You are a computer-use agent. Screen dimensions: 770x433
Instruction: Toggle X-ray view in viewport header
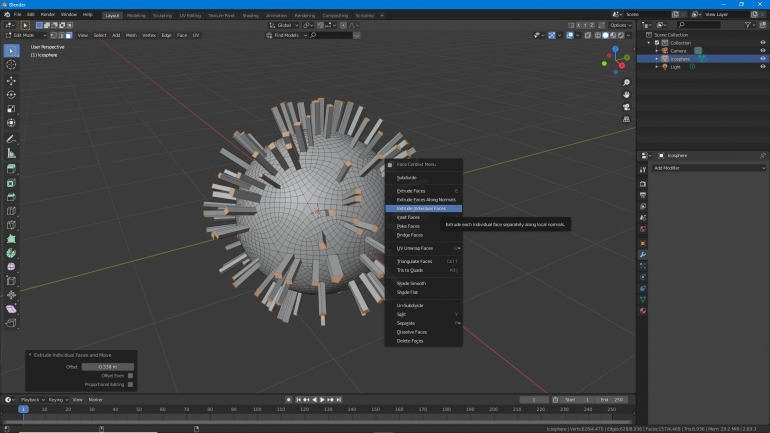[588, 35]
